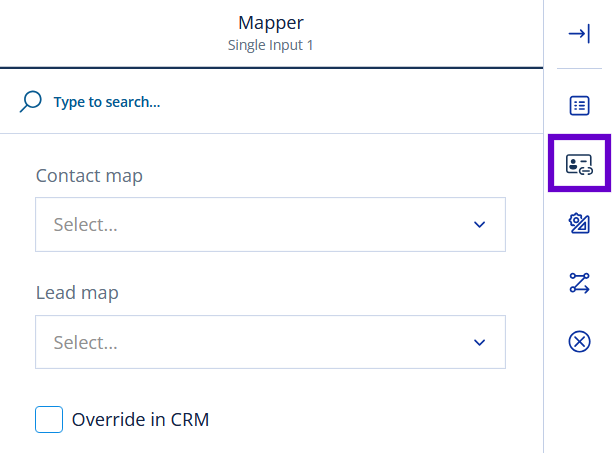
Task: Enable the Override in CRM checkbox
Action: pos(49,419)
